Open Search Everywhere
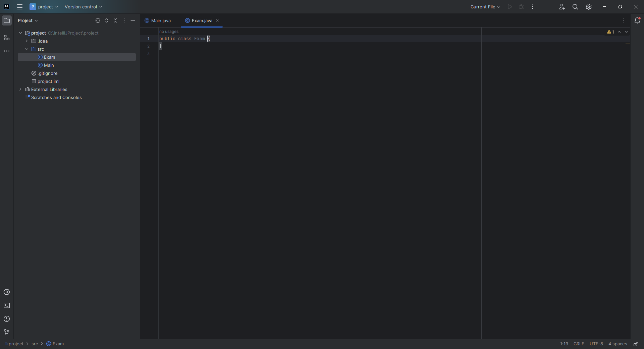 point(575,7)
